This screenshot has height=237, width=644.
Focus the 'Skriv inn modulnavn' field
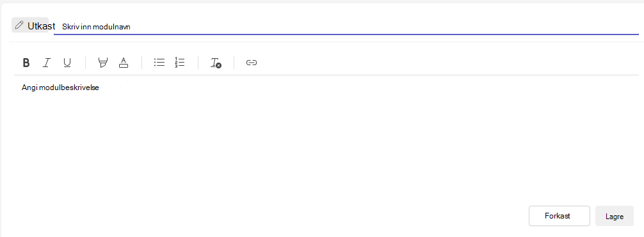(346, 27)
